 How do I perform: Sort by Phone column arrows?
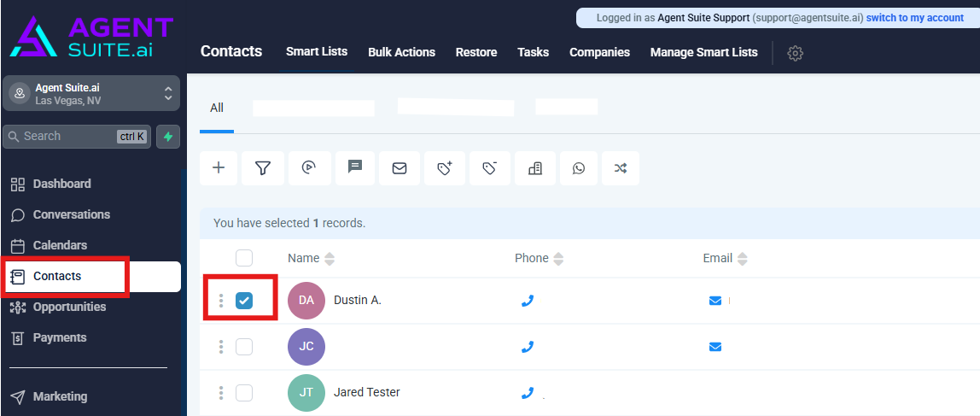pyautogui.click(x=558, y=258)
